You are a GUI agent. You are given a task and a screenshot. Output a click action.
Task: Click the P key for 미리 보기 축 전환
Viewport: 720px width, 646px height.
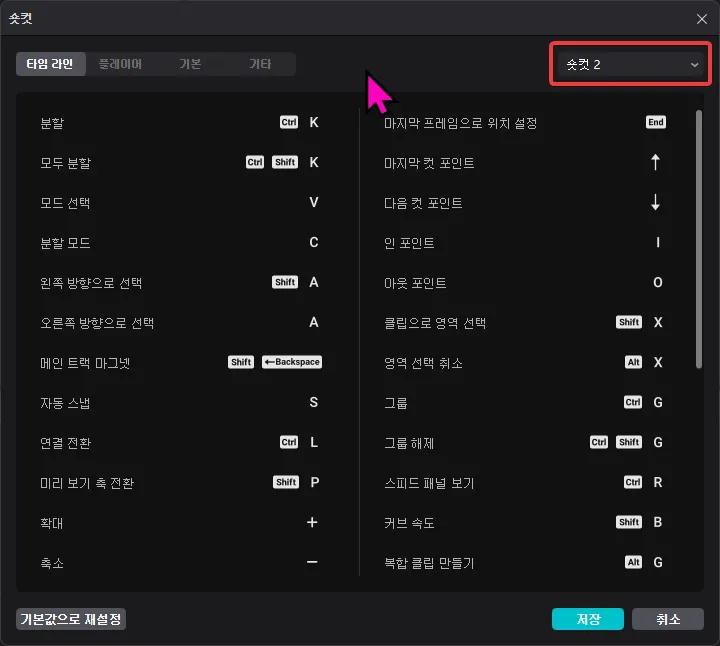click(x=315, y=482)
